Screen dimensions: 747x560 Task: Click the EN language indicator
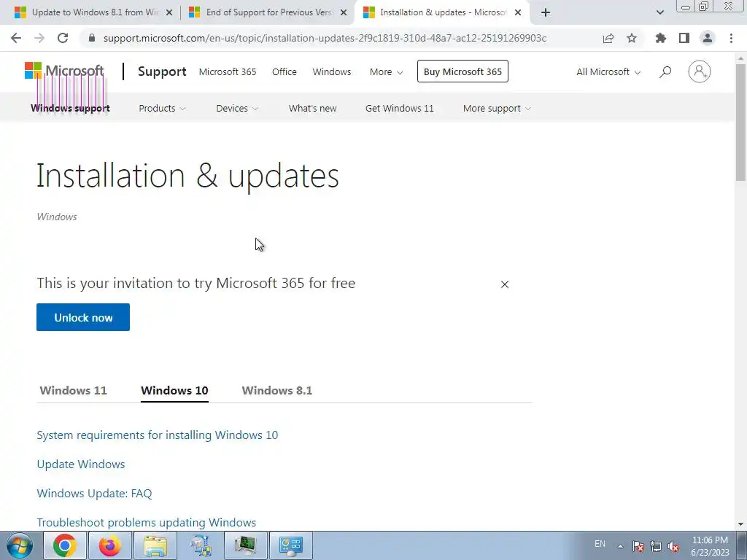click(x=600, y=544)
